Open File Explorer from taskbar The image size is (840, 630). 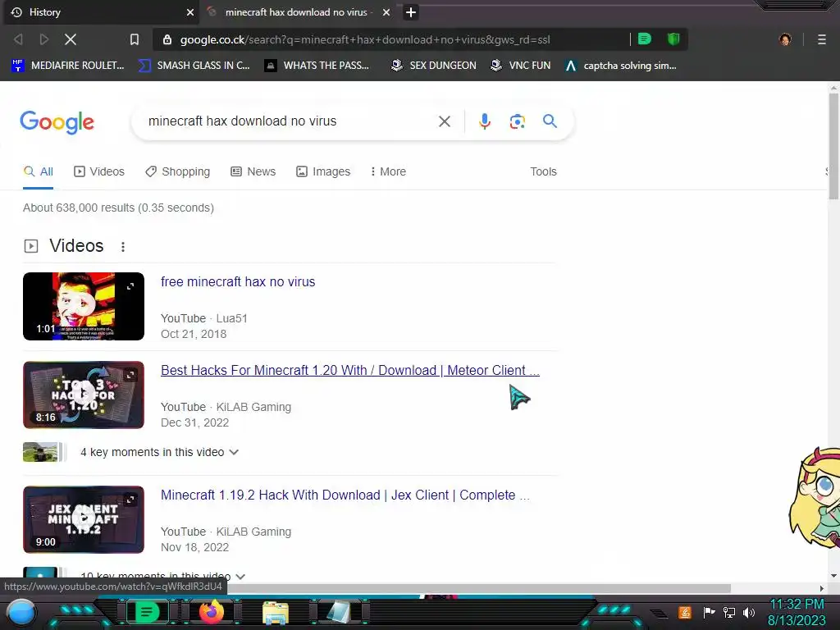pyautogui.click(x=276, y=612)
